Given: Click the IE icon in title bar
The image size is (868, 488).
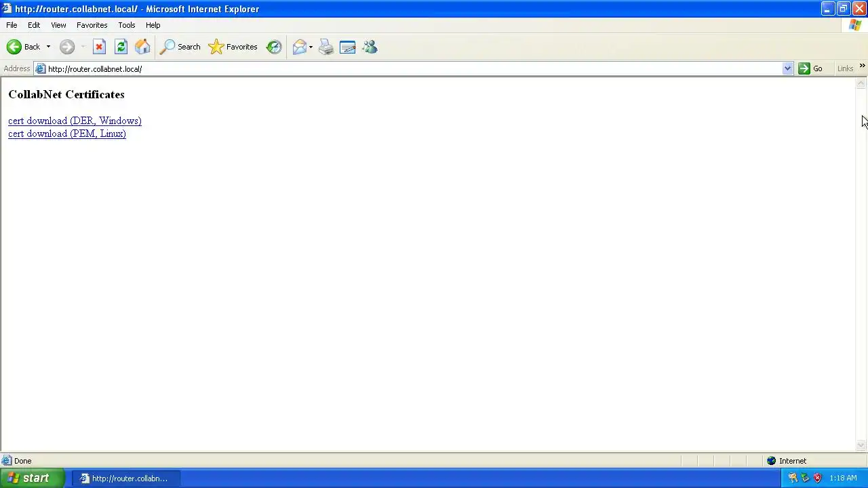Looking at the screenshot, I should [7, 9].
